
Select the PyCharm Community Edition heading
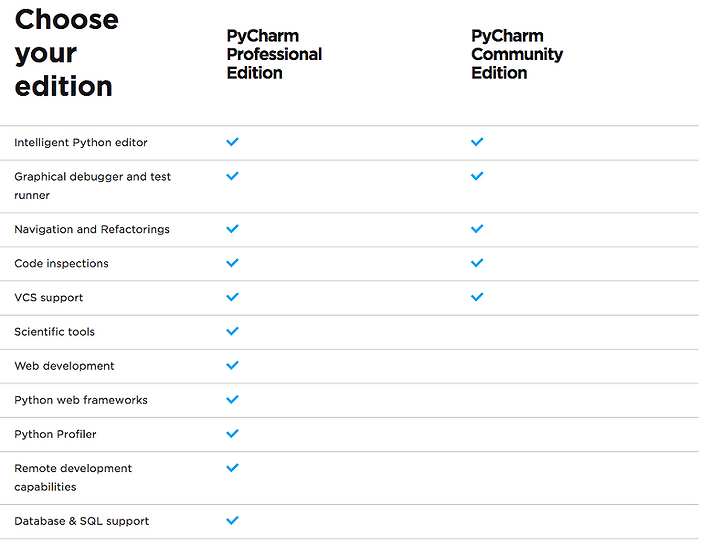(517, 54)
